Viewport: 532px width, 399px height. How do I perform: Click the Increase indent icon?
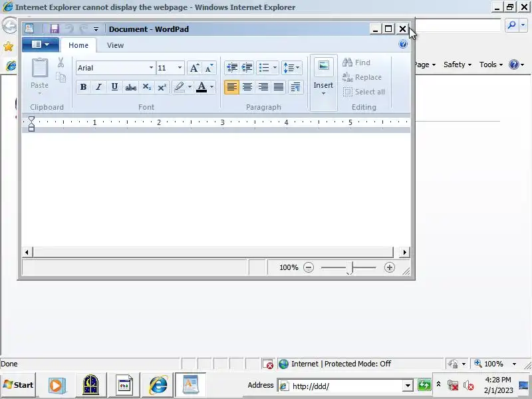[247, 68]
